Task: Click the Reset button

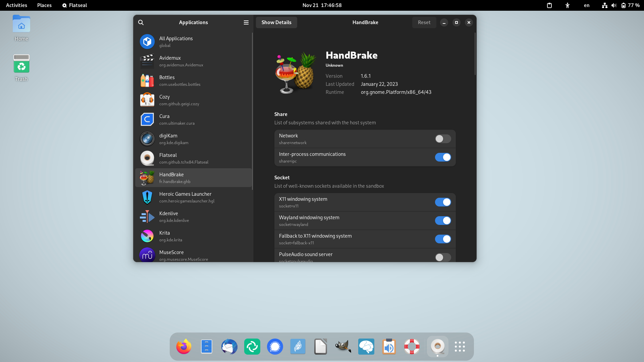Action: [x=424, y=22]
